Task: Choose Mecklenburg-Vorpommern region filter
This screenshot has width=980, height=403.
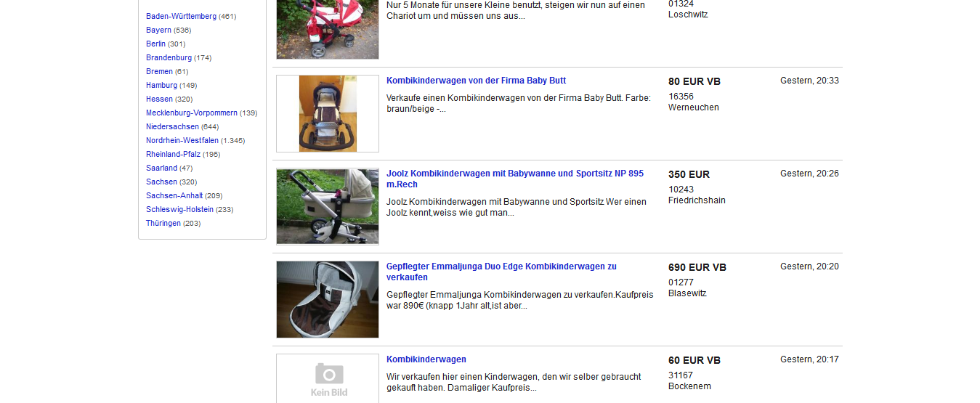Action: (192, 113)
